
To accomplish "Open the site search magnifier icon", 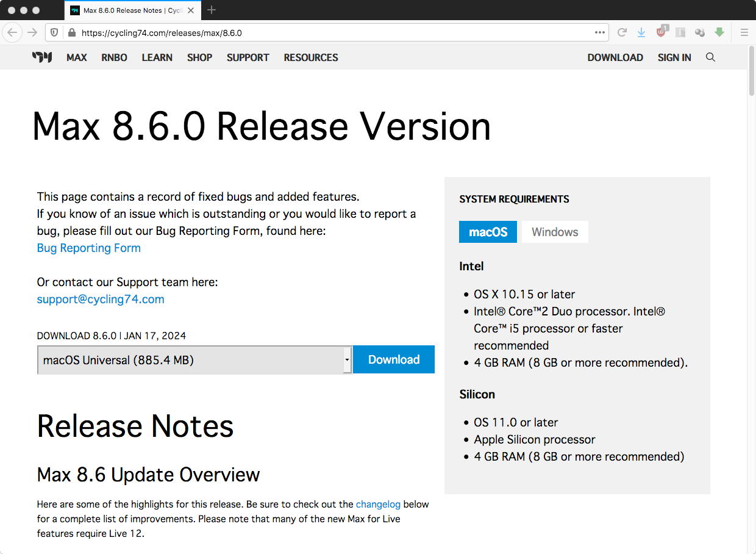I will (x=710, y=57).
